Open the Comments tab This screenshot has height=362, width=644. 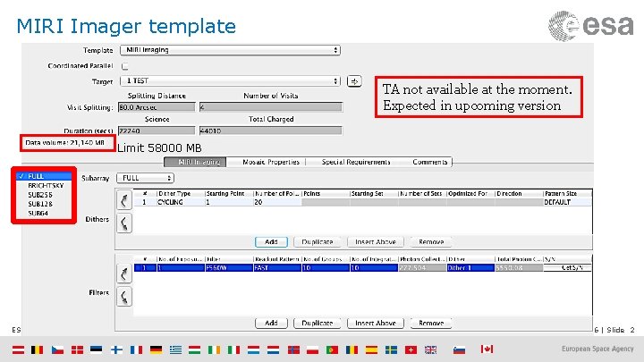point(429,162)
